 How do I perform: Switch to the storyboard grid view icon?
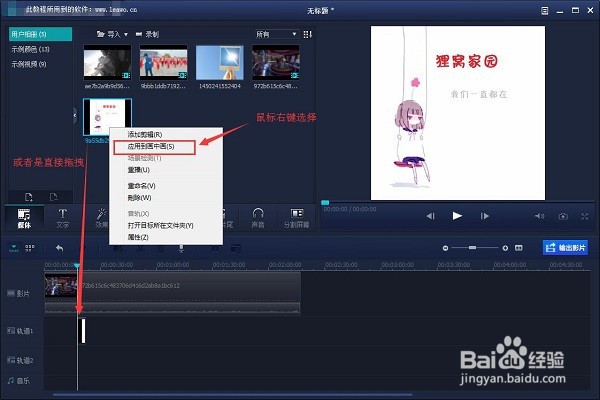30,248
